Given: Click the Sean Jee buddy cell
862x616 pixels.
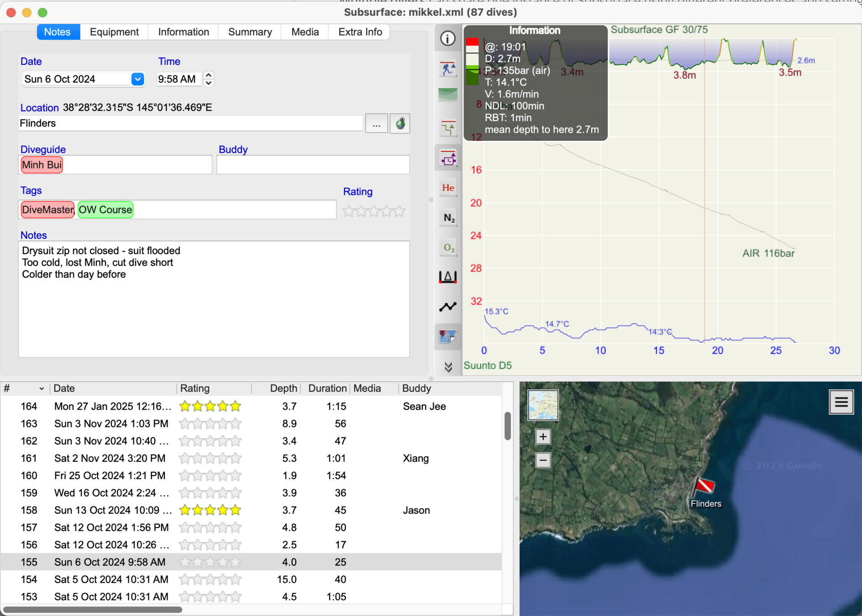Looking at the screenshot, I should (424, 406).
